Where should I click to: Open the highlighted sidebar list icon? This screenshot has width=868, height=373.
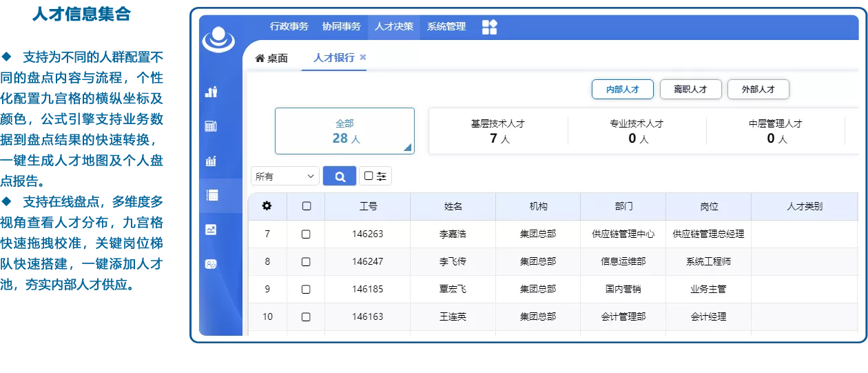211,195
